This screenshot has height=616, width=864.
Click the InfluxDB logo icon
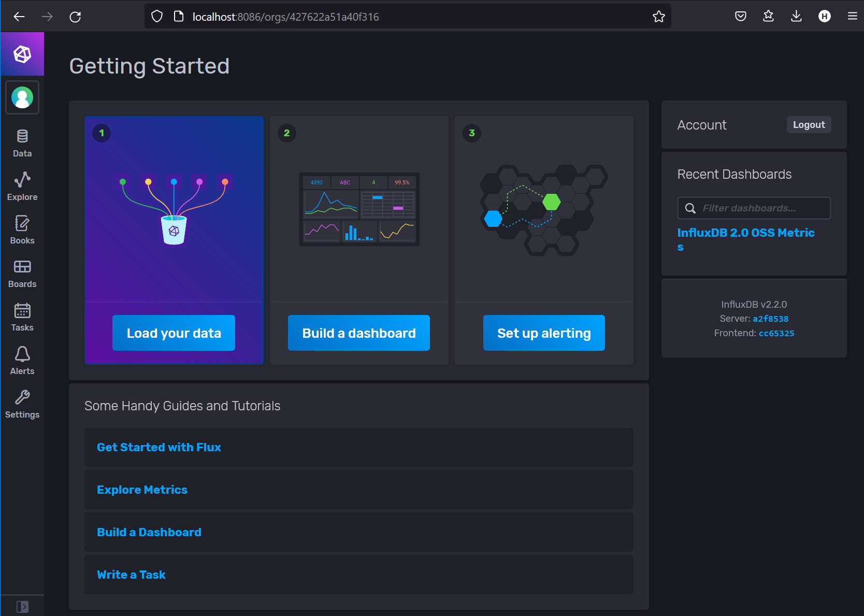click(22, 54)
